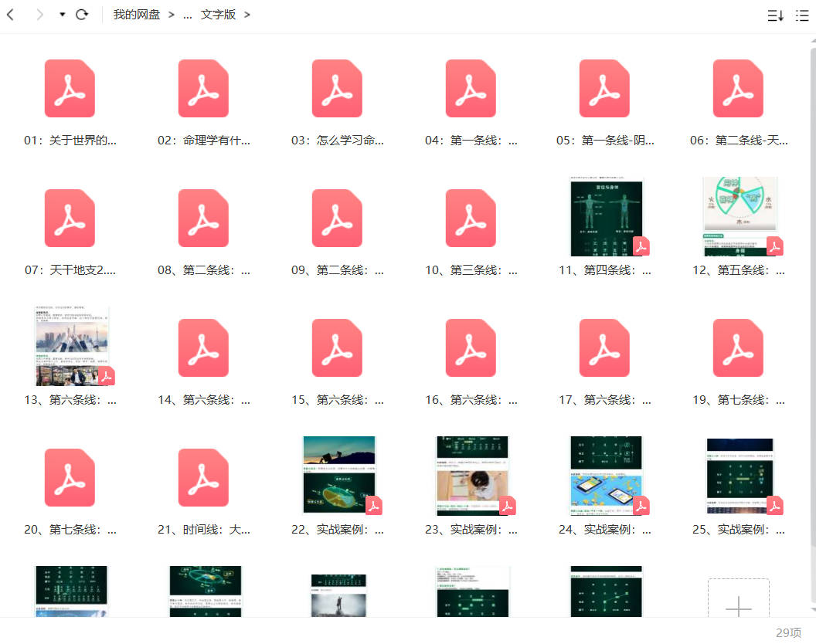Select the PDF icon for 19、第七条线：...
Image resolution: width=816 pixels, height=644 pixels.
pos(739,348)
